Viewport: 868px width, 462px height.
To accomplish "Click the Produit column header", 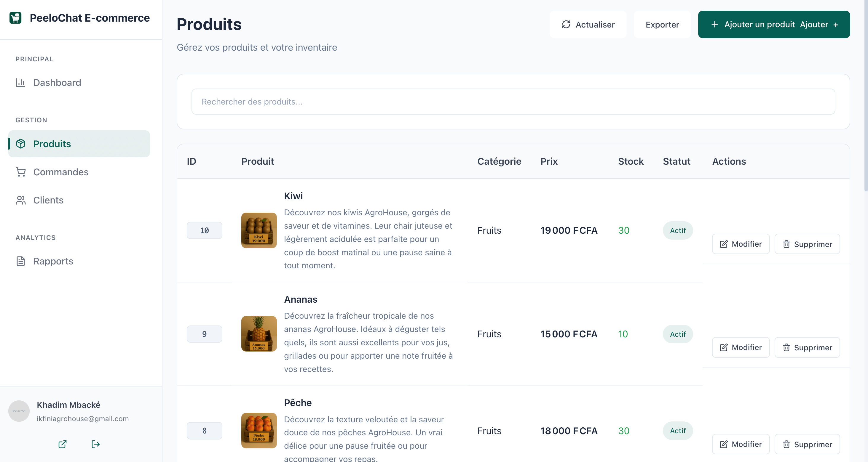I will 257,161.
